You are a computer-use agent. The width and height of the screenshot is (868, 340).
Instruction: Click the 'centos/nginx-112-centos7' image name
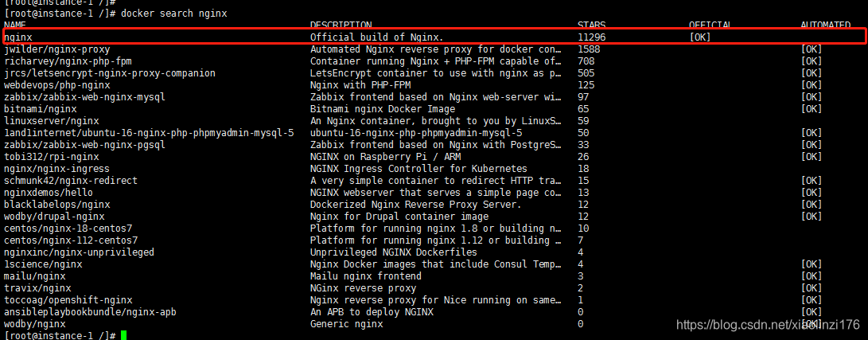click(71, 240)
